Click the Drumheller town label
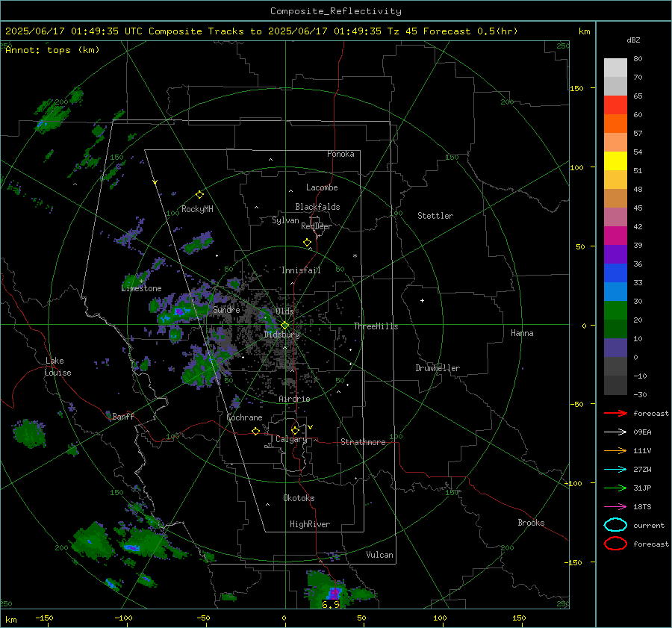Viewport: 672px width, 628px height. (x=438, y=368)
